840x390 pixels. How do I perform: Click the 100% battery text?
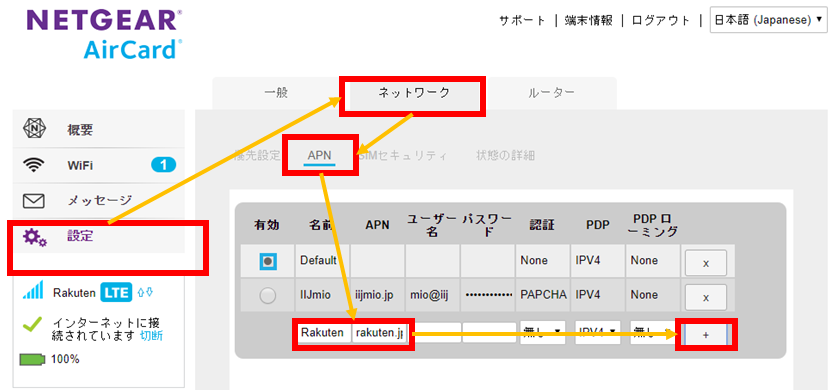click(65, 359)
